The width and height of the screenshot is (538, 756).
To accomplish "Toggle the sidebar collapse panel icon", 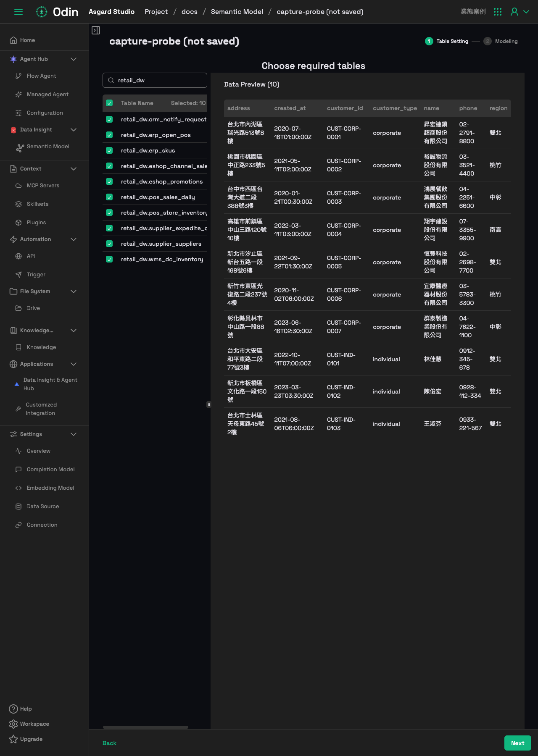I will [x=96, y=30].
